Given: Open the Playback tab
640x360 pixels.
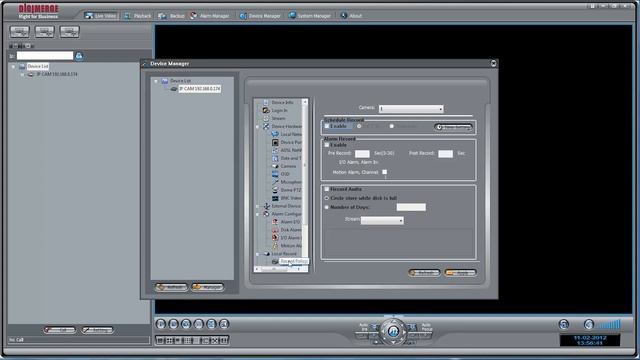Looking at the screenshot, I should tap(138, 16).
